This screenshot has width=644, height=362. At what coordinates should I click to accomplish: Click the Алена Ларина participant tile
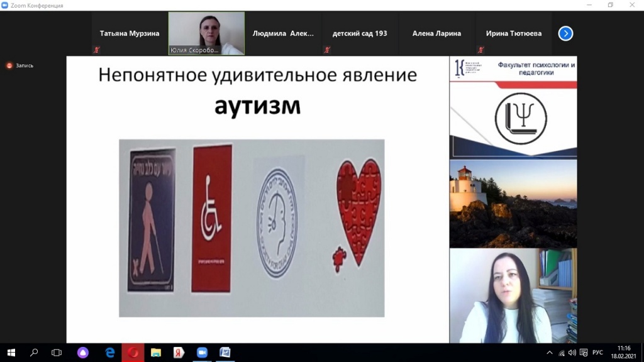pyautogui.click(x=436, y=34)
